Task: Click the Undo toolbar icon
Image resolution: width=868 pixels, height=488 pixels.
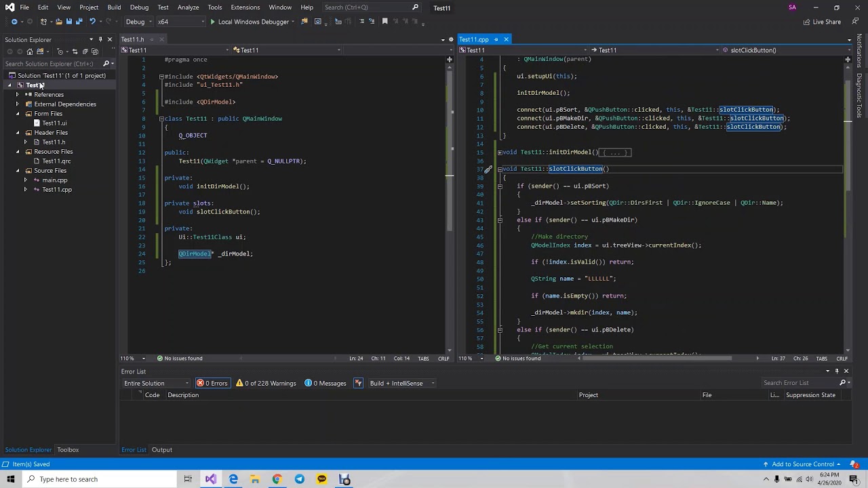Action: click(x=93, y=22)
